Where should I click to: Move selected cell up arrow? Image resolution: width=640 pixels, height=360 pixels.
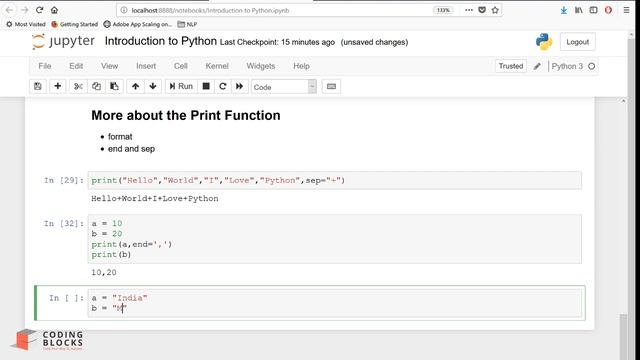point(136,87)
